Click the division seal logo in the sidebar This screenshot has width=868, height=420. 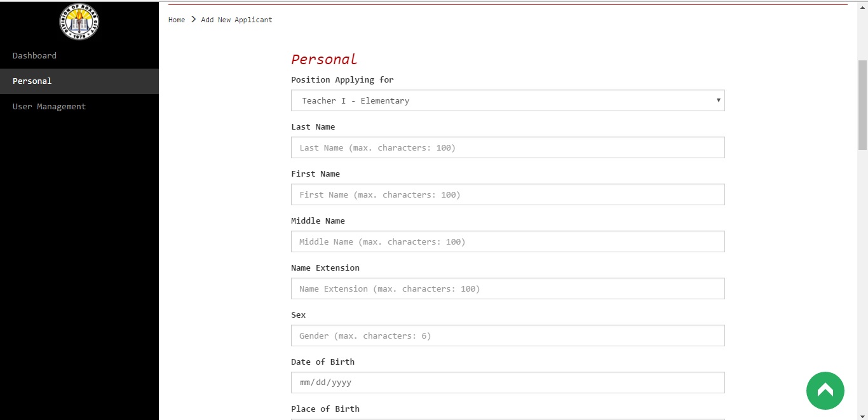[79, 22]
